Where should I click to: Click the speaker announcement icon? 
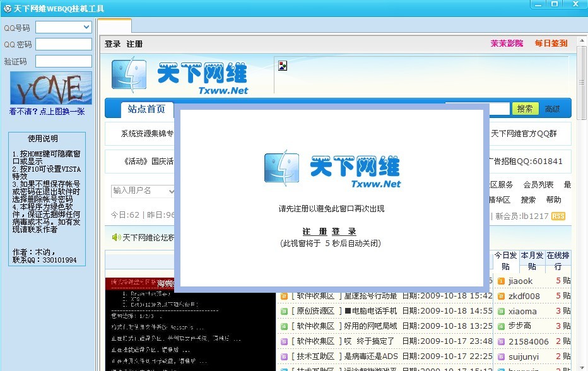(116, 237)
